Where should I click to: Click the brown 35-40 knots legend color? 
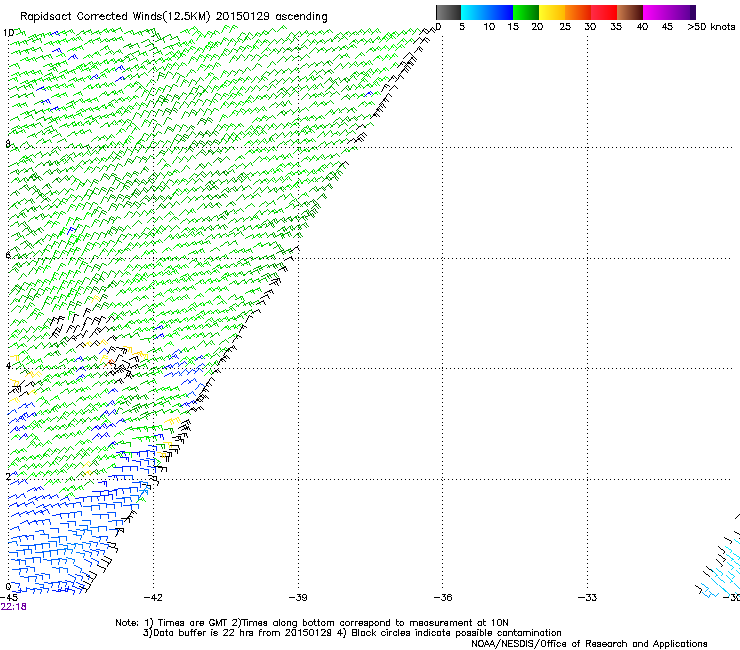coord(630,12)
